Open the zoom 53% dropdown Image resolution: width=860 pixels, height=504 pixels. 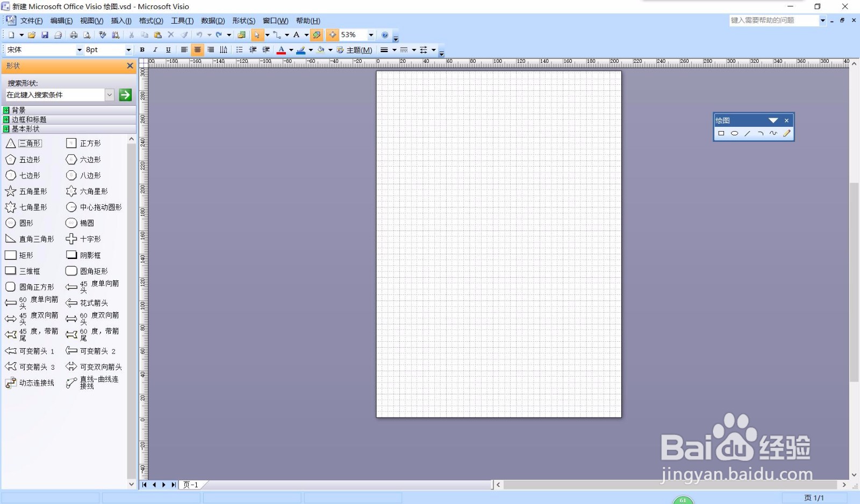[371, 35]
